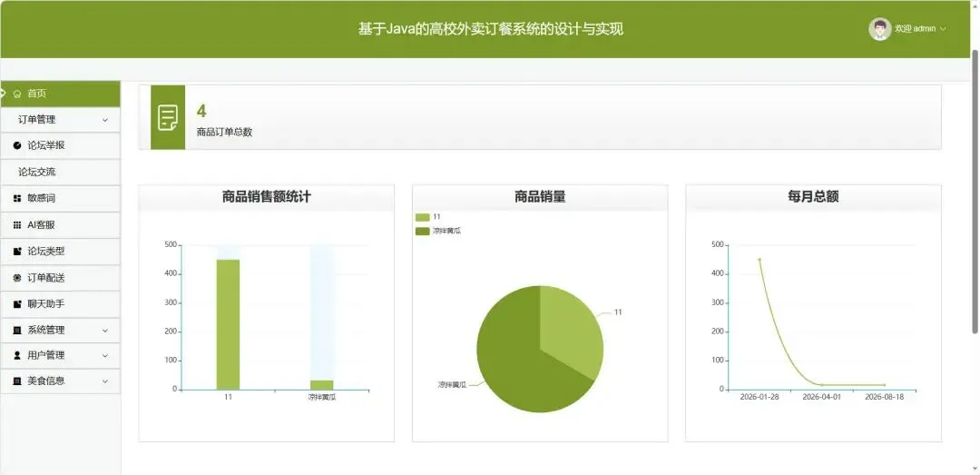The height and width of the screenshot is (475, 980).
Task: Click the page header title text
Action: coord(491,29)
